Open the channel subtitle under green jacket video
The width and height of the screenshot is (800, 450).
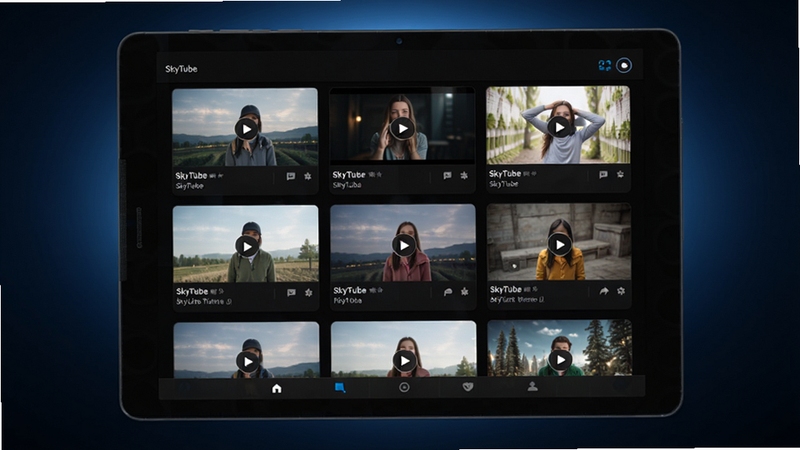[204, 302]
